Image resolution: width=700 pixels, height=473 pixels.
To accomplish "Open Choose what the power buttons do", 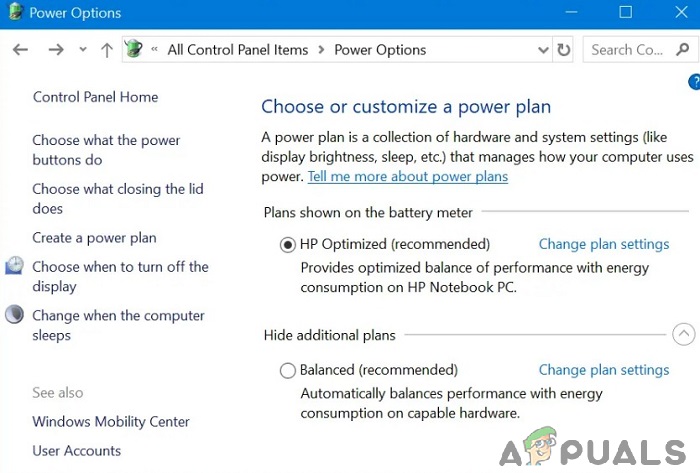I will click(106, 150).
